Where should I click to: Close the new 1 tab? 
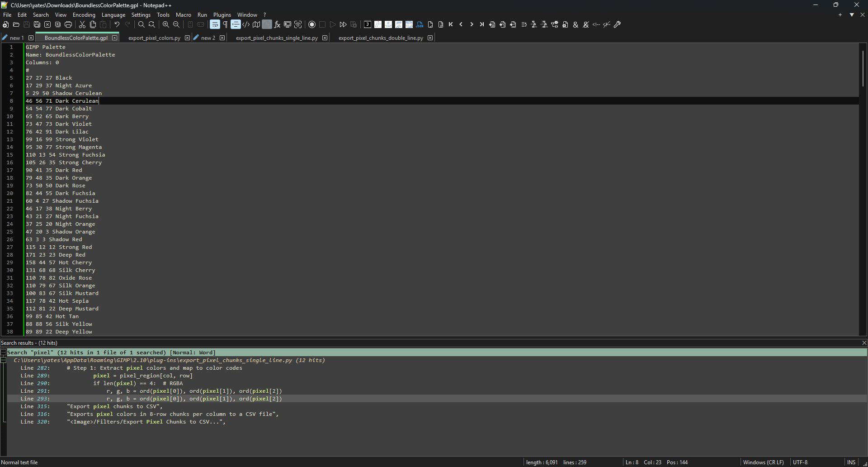coord(31,38)
